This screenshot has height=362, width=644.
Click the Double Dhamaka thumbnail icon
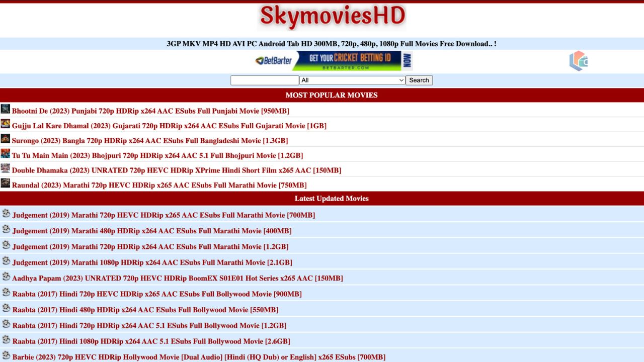[6, 168]
